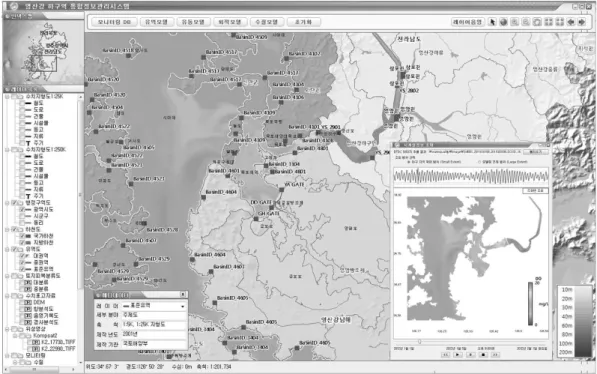597x374 pixels.
Task: Select the Large Extent radio option
Action: coord(479,162)
